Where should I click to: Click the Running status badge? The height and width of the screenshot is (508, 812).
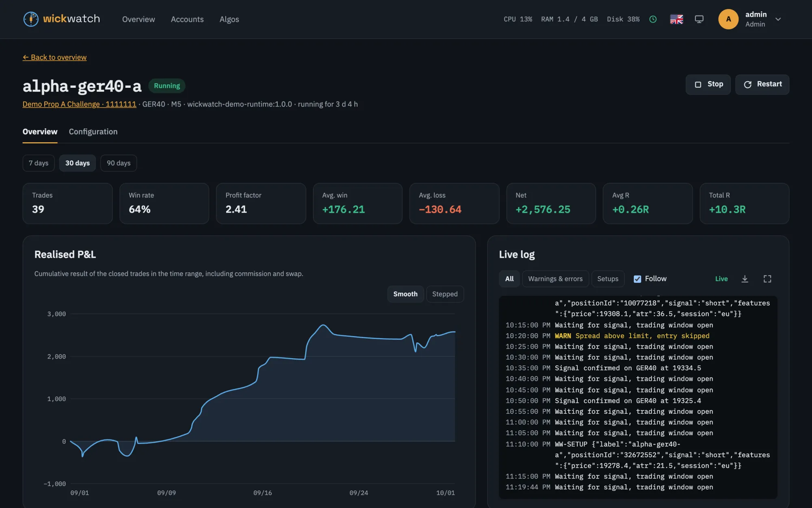point(167,86)
